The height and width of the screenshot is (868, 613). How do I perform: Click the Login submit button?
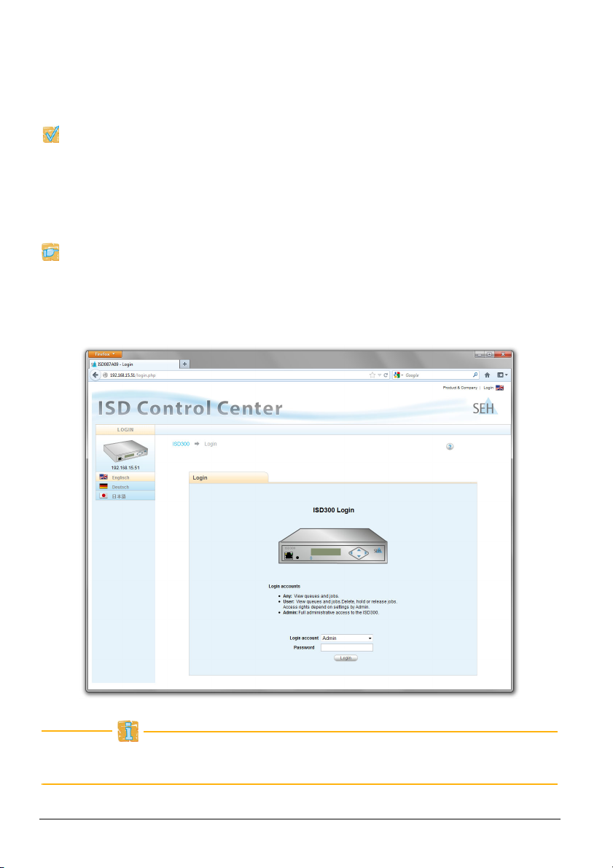pyautogui.click(x=345, y=658)
